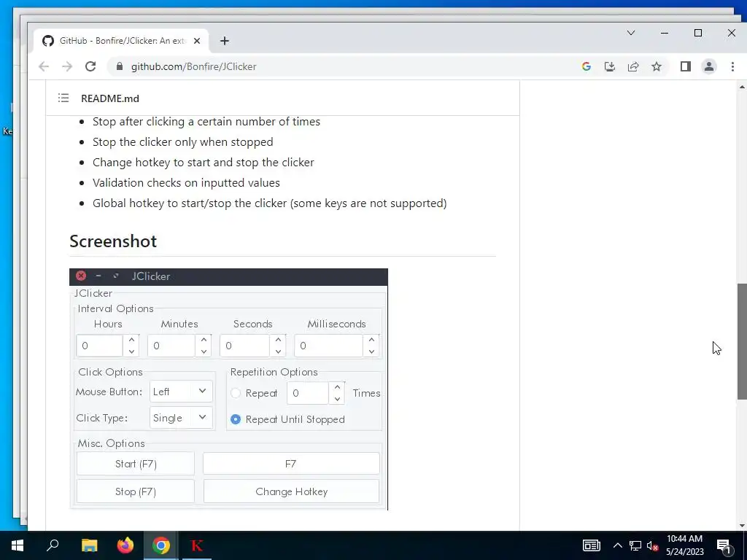Toggle the Chrome side panel icon

[x=686, y=66]
